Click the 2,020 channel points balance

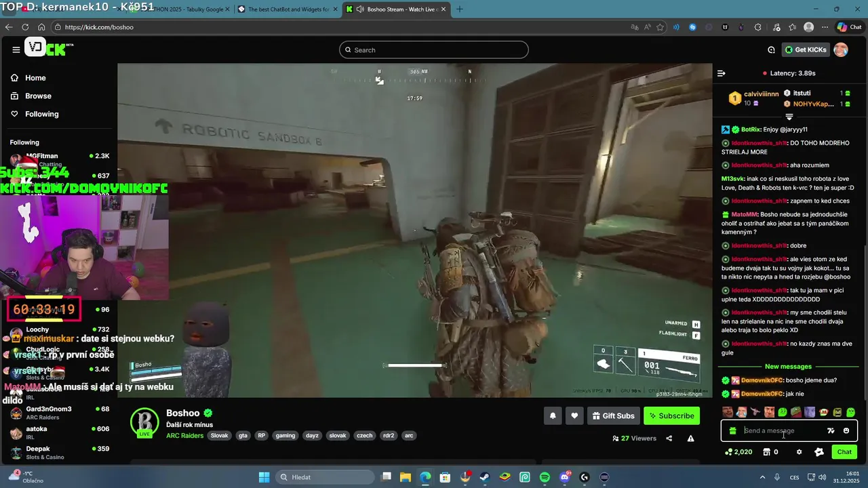pyautogui.click(x=738, y=452)
